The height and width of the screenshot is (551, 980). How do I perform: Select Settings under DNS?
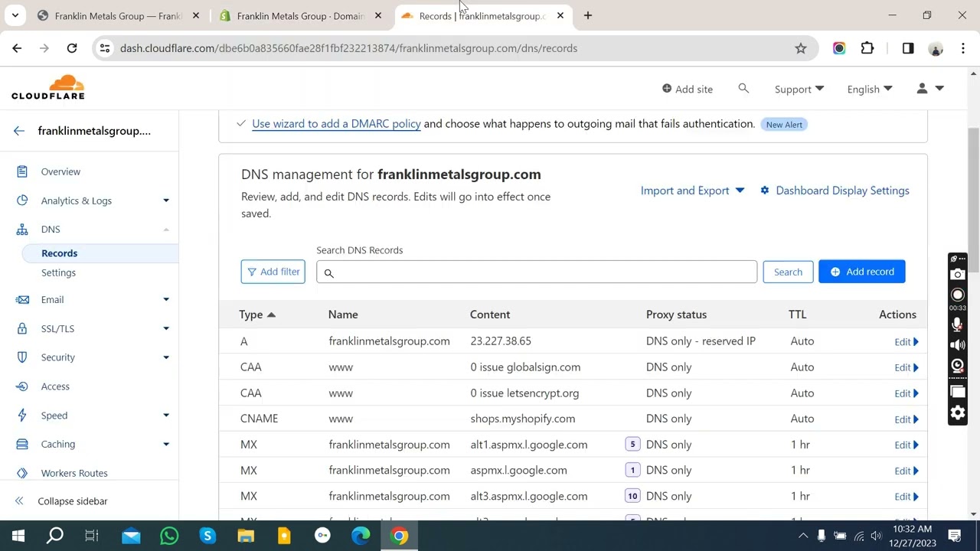tap(58, 273)
